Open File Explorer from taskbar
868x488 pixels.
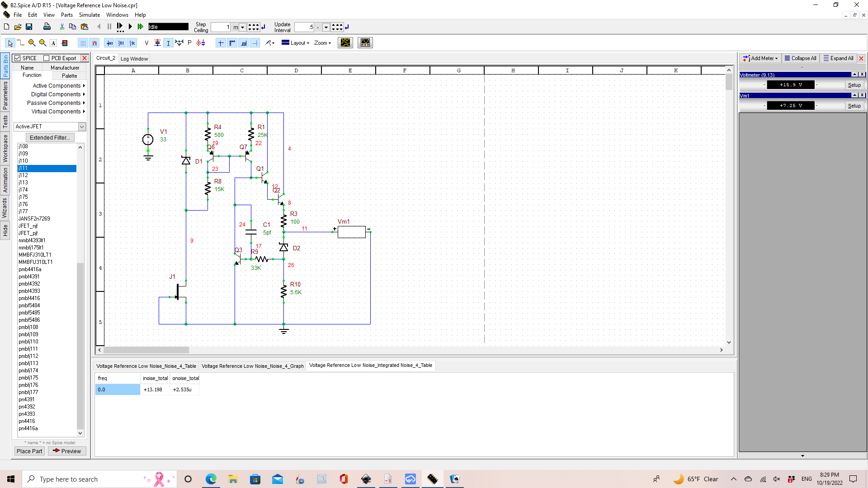(x=233, y=479)
